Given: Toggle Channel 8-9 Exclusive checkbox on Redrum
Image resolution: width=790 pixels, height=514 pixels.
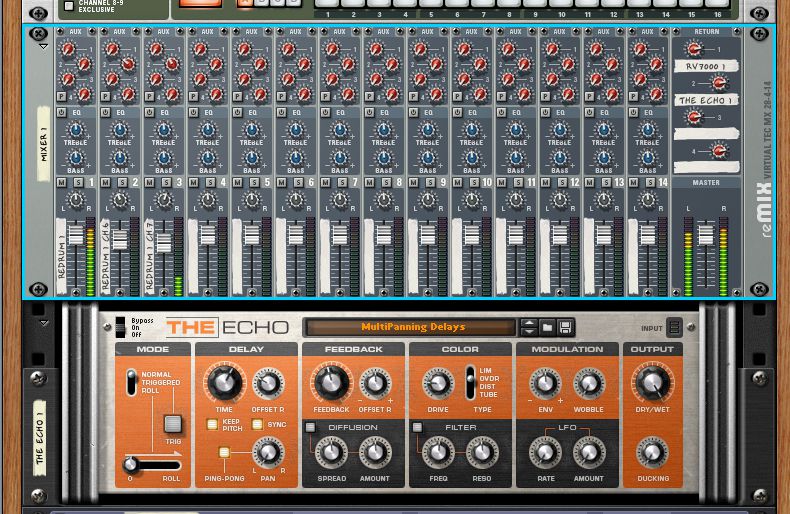Looking at the screenshot, I should (69, 6).
